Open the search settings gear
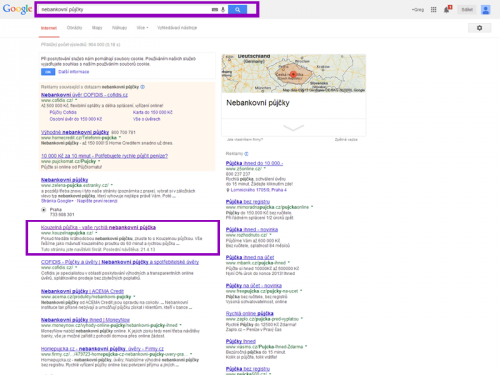The height and width of the screenshot is (375, 500). point(479,28)
